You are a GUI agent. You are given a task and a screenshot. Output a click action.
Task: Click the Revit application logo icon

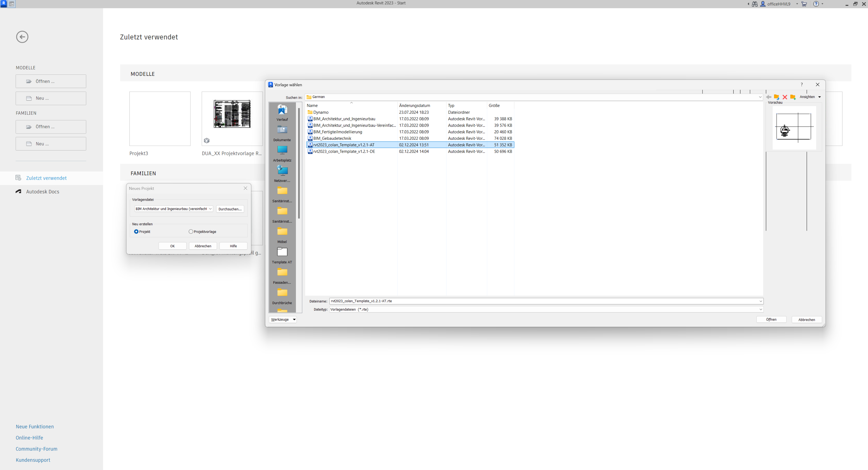click(4, 4)
